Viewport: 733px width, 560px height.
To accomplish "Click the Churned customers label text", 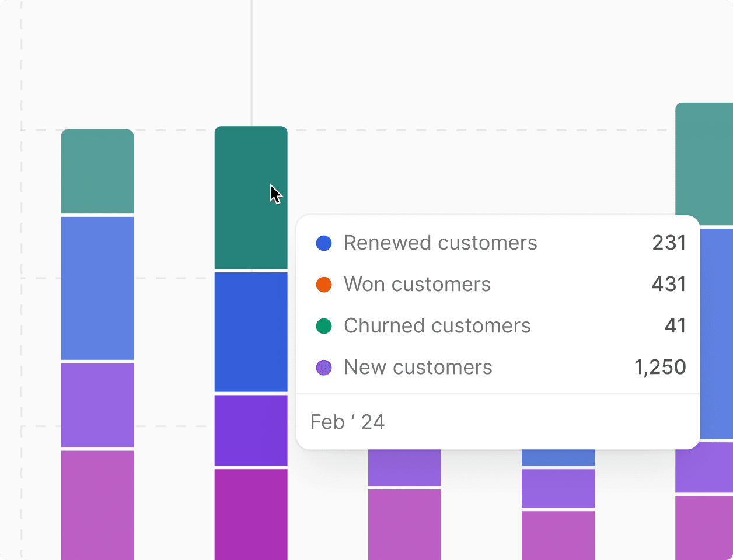I will [438, 326].
